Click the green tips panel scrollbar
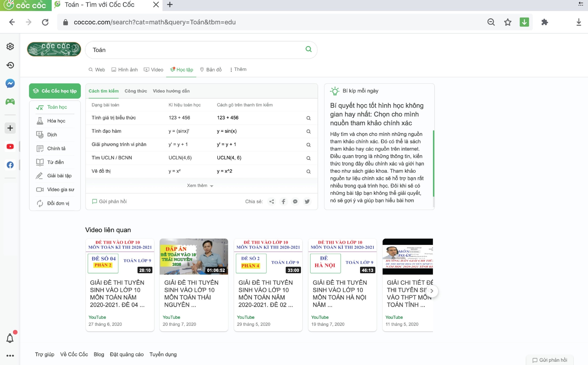The height and width of the screenshot is (365, 588). (433, 163)
